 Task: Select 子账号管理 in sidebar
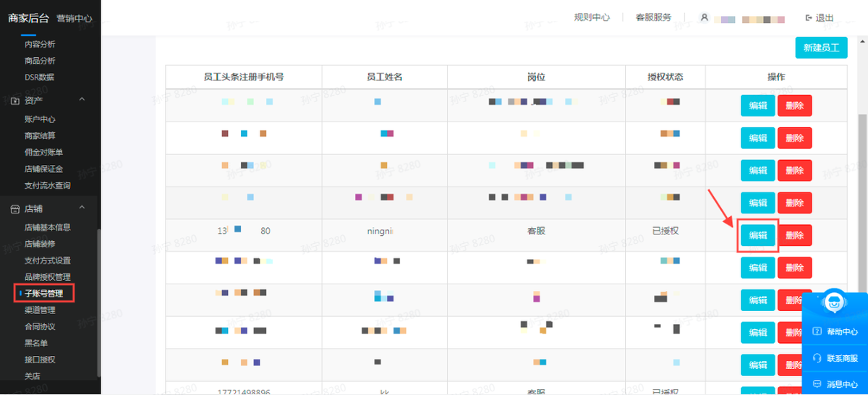click(43, 294)
